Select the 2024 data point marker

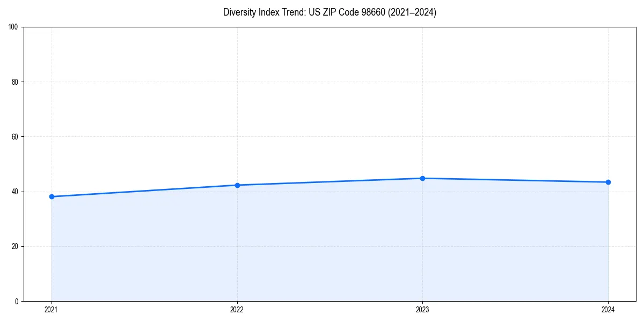(x=608, y=182)
